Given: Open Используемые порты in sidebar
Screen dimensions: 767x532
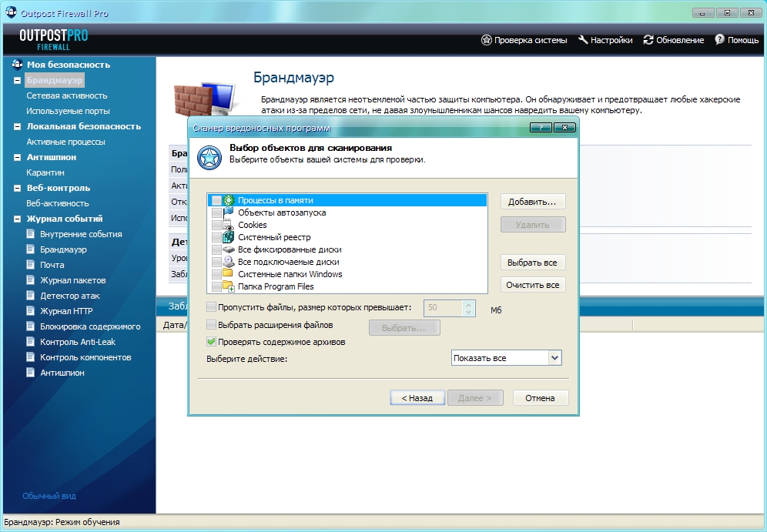Looking at the screenshot, I should [x=68, y=111].
